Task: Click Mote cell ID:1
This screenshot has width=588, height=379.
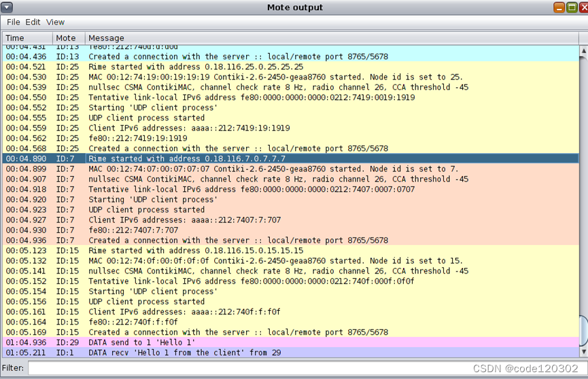Action: [65, 352]
